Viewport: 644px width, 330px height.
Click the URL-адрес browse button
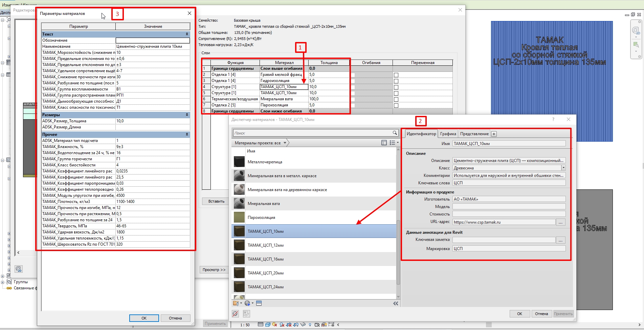click(560, 222)
